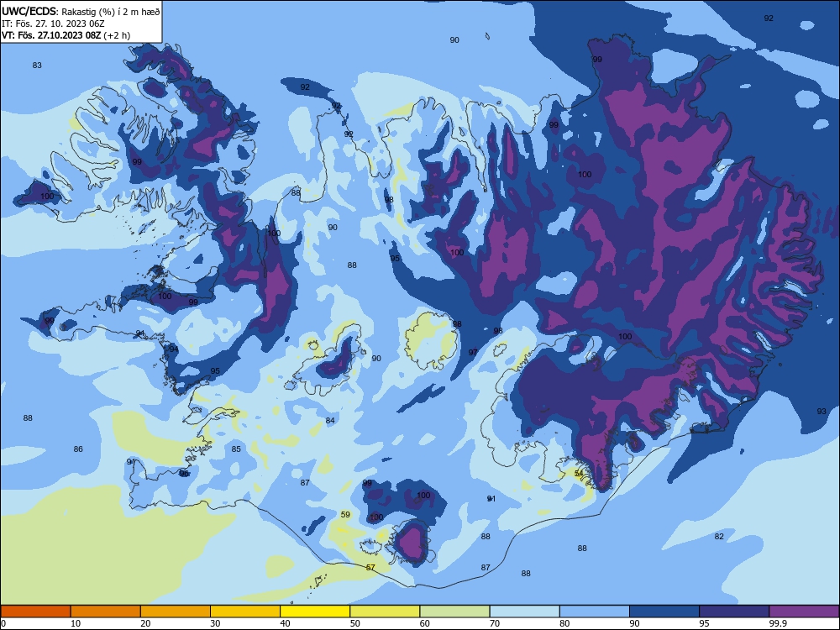Click the humidity value '85' on the map
This screenshot has width=840, height=630.
pos(236,449)
